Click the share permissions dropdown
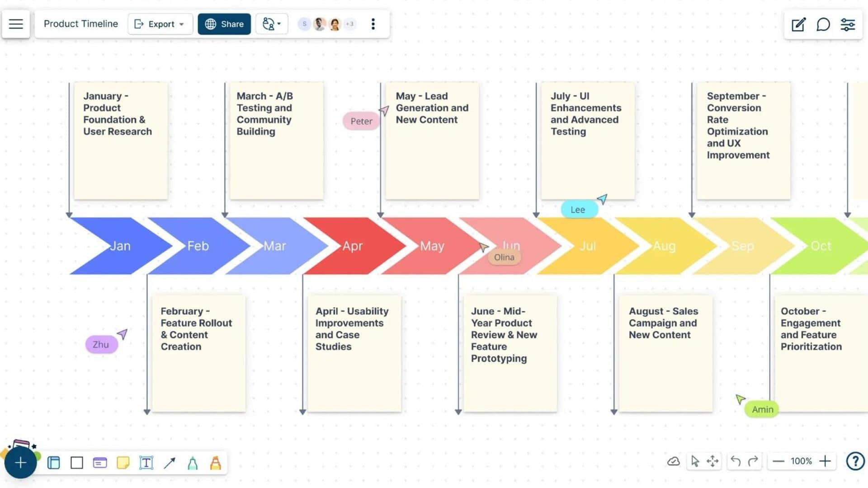This screenshot has height=488, width=868. coord(271,24)
